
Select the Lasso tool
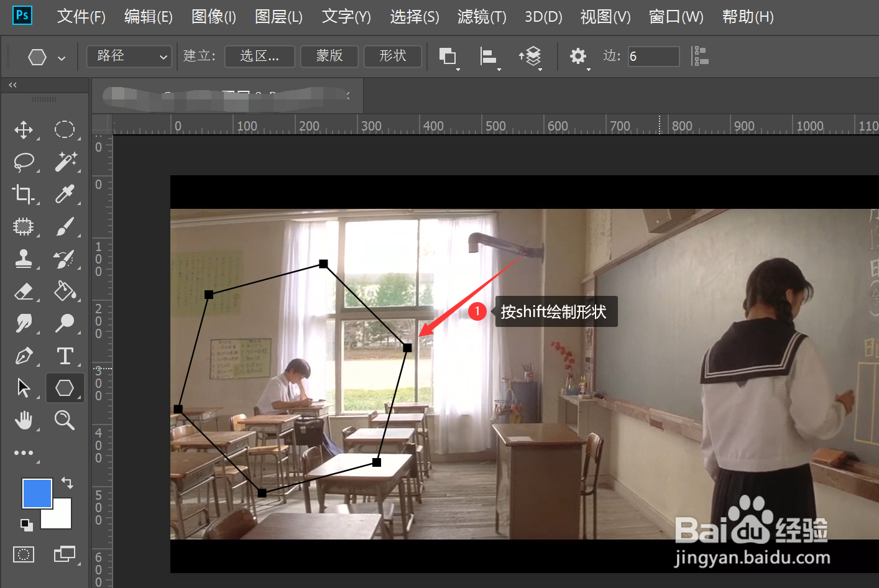(x=24, y=162)
